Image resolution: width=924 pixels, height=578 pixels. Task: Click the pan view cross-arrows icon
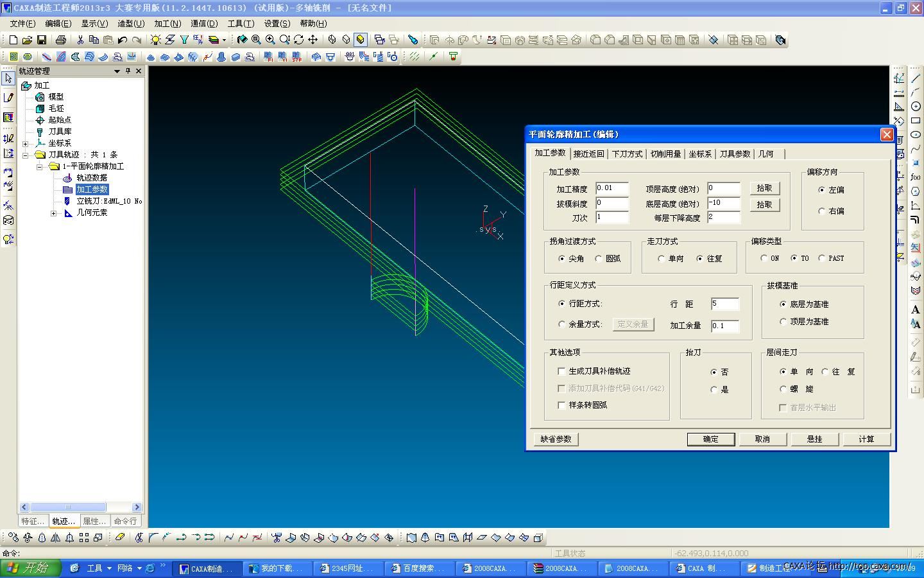pos(312,40)
